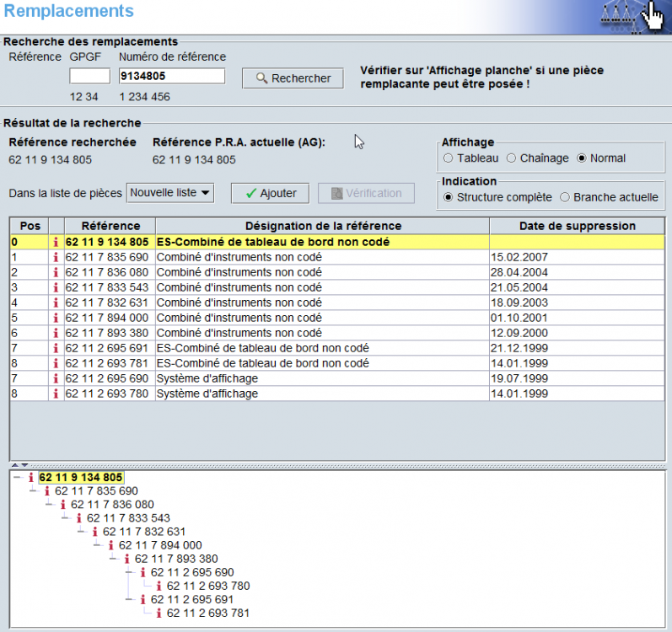Image resolution: width=672 pixels, height=632 pixels.
Task: Click split pane up arrow above tree
Action: click(15, 465)
